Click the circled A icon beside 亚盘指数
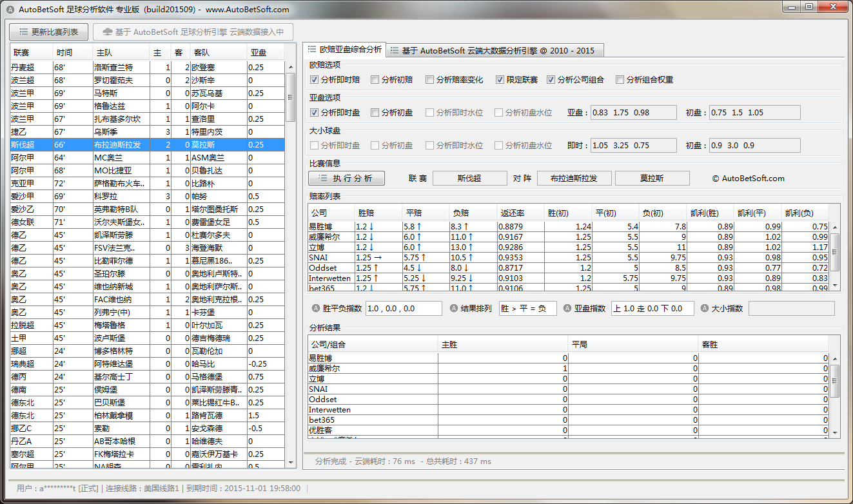 [567, 308]
